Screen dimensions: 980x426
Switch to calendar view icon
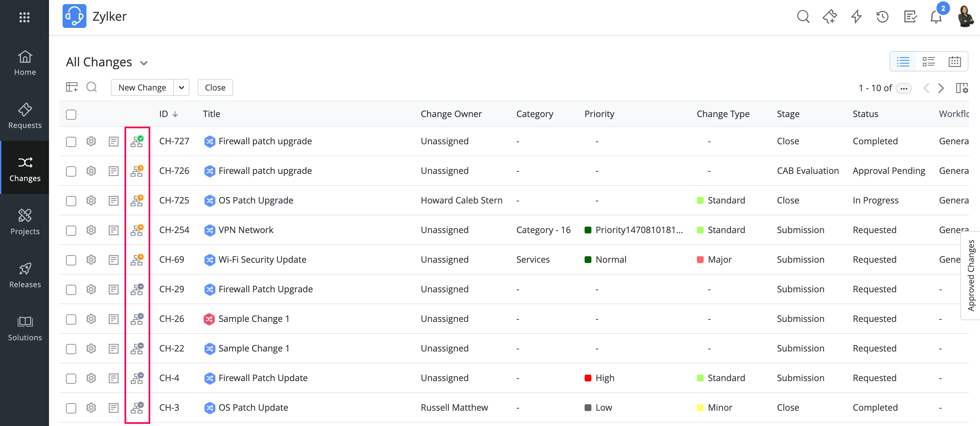click(954, 62)
